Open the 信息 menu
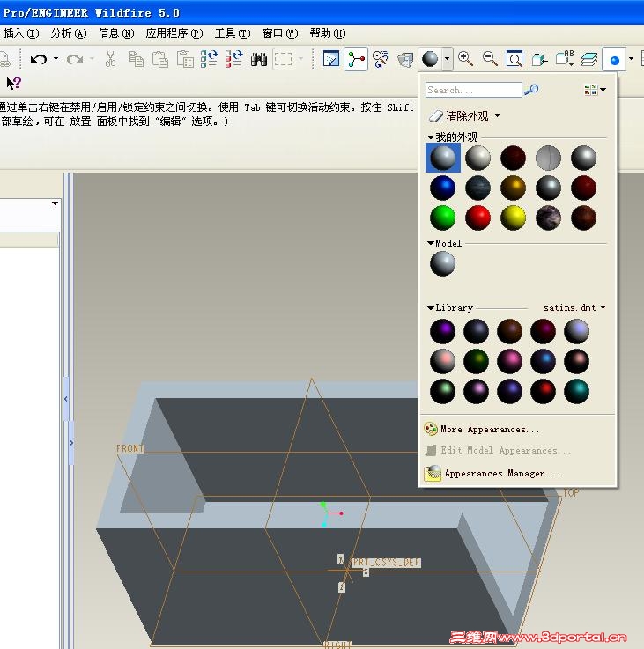This screenshot has height=649, width=644. click(116, 33)
